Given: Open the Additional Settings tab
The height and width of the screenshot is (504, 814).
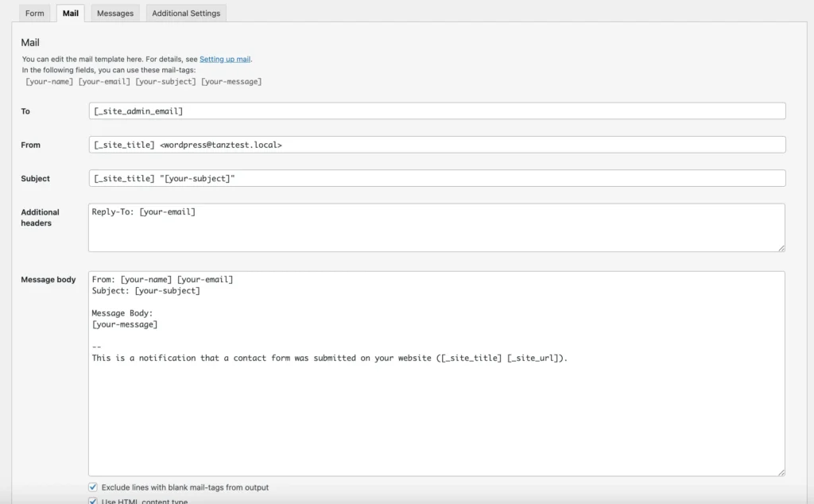Looking at the screenshot, I should click(x=186, y=13).
